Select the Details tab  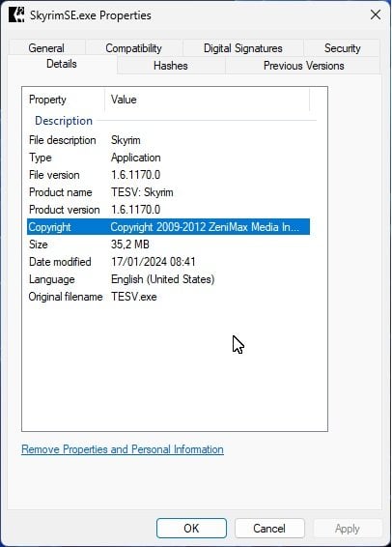[62, 64]
